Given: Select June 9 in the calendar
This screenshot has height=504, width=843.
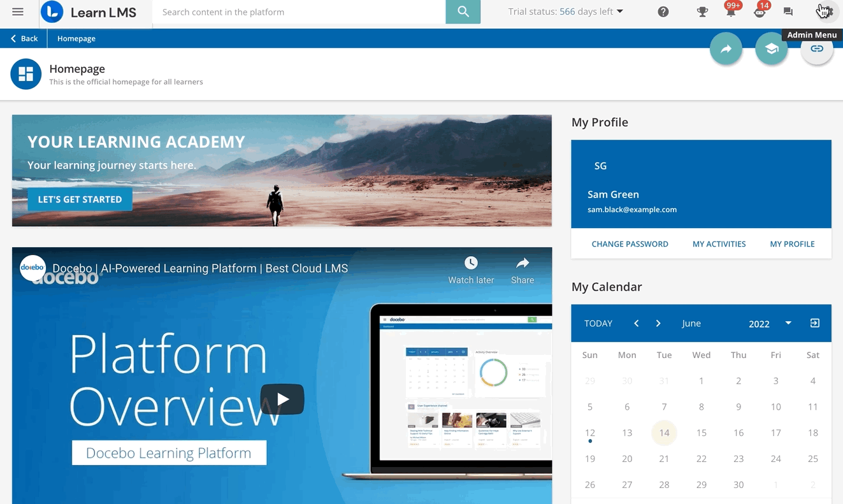Looking at the screenshot, I should pos(739,407).
